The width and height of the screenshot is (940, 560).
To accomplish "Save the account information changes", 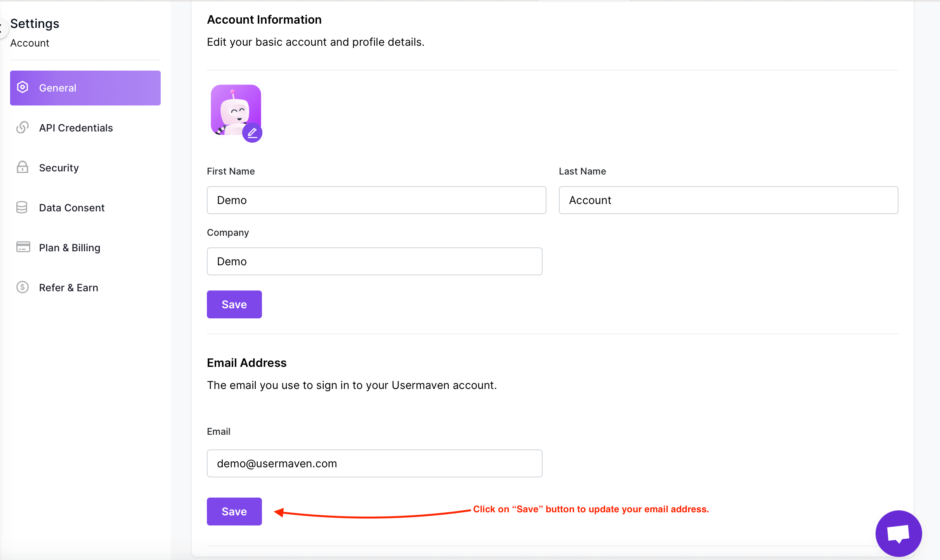I will click(234, 304).
